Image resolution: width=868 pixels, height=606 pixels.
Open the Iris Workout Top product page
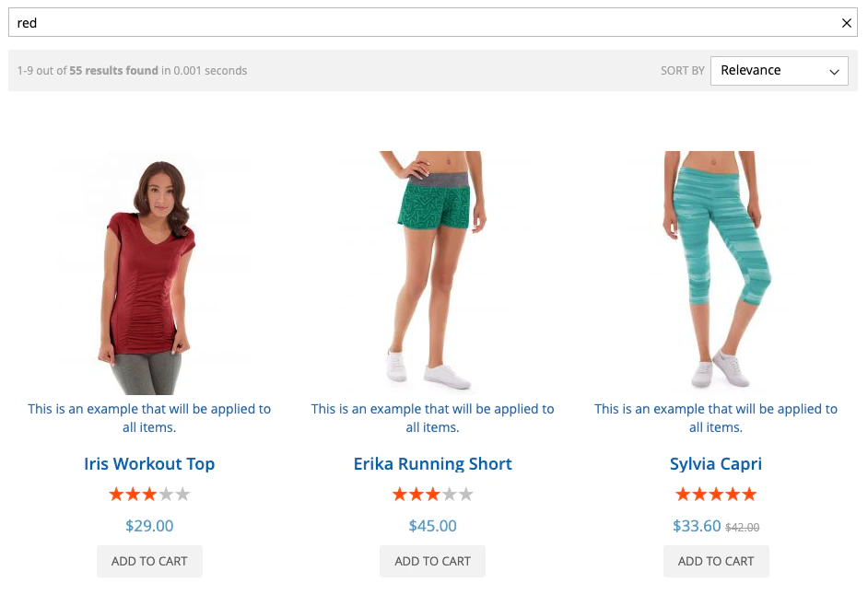click(149, 464)
